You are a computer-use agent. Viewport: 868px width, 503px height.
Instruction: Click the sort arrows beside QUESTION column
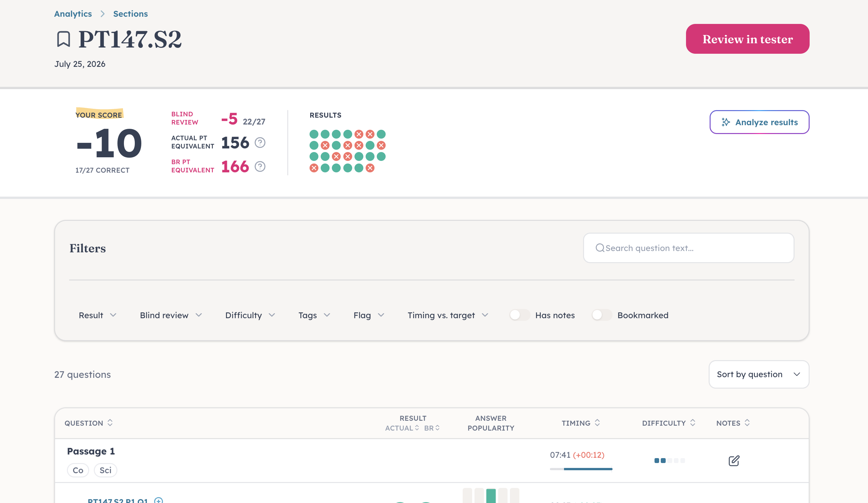[110, 423]
